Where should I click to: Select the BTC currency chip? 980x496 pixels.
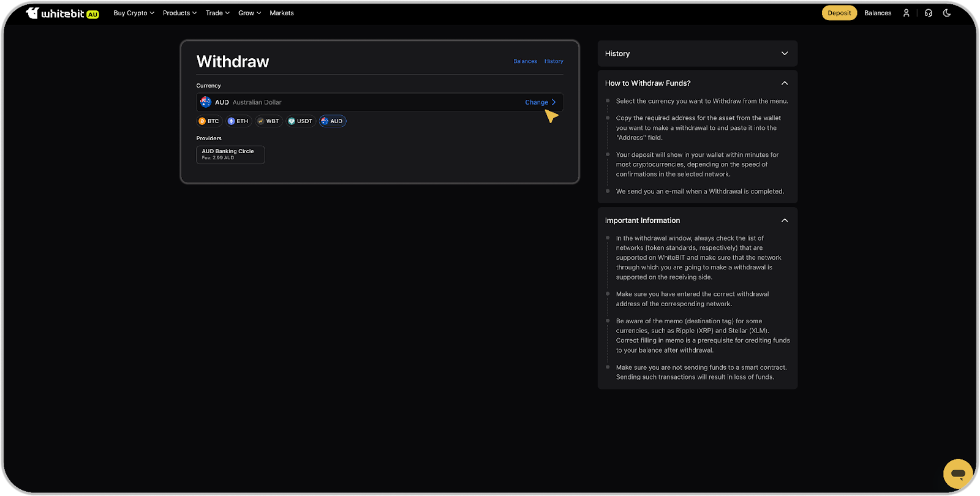tap(209, 121)
